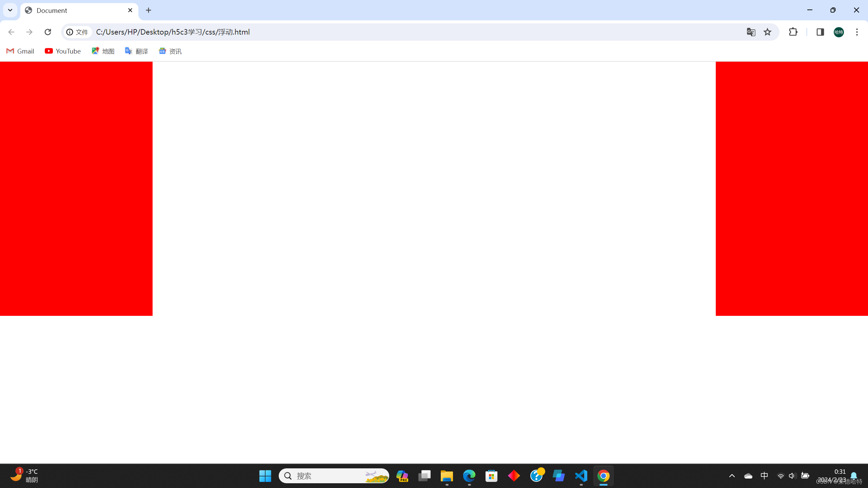Open the YouTube bookmark
868x488 pixels.
click(63, 51)
